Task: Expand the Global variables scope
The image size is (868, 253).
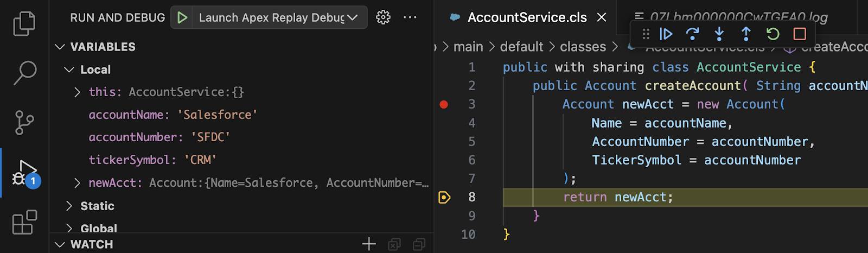Action: [69, 228]
